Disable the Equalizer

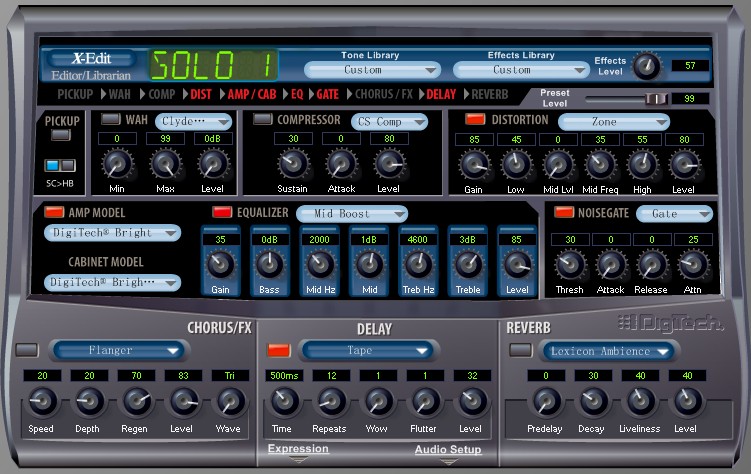click(x=222, y=212)
